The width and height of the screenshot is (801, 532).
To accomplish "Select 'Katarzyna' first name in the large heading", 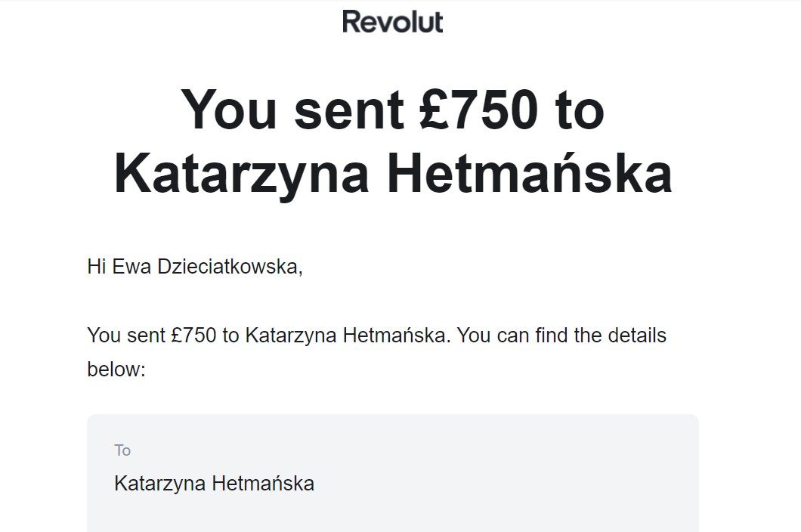I will 241,175.
